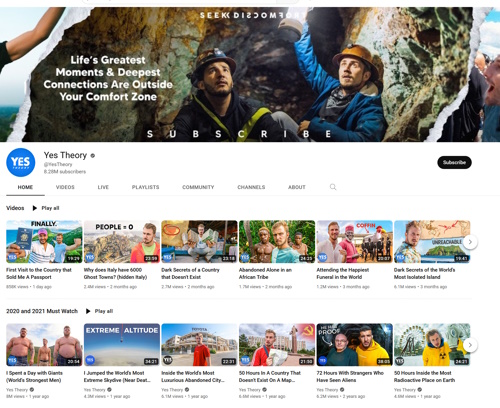
Task: Switch to the CHANNELS tab
Action: coord(251,187)
